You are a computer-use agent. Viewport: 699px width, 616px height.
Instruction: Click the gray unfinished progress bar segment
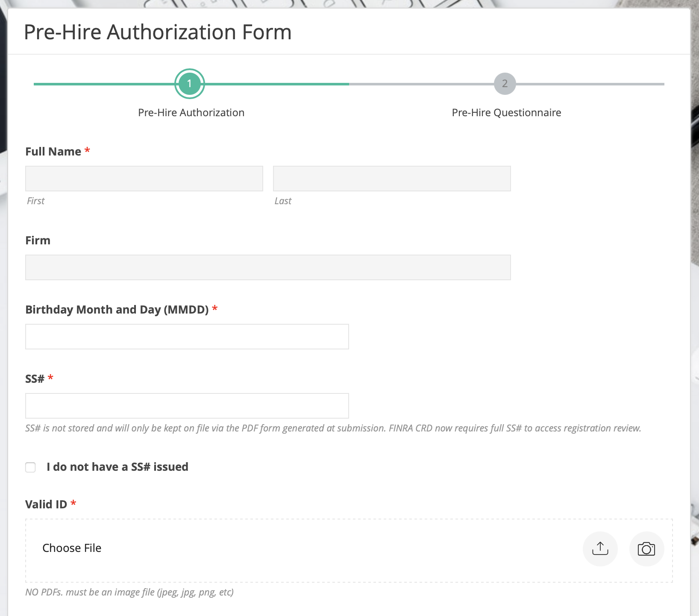590,84
